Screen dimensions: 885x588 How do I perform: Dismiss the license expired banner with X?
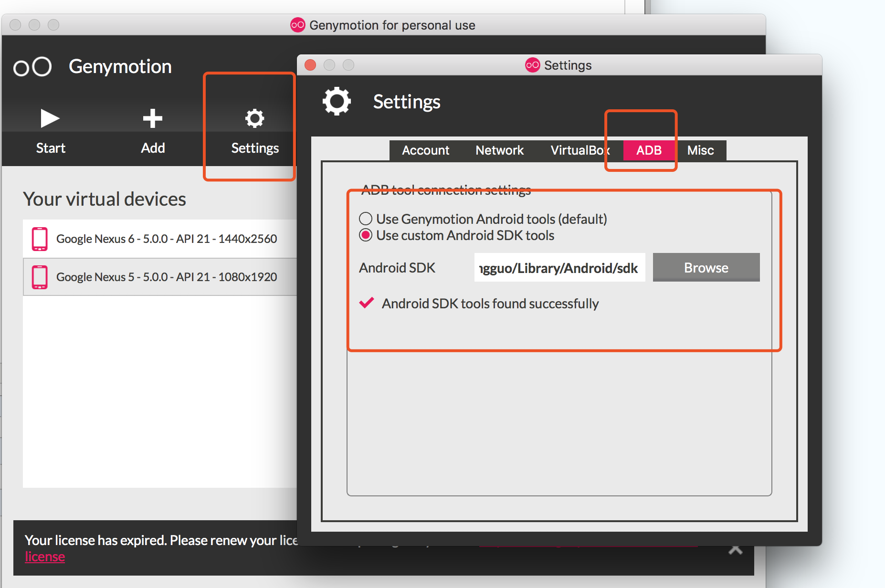[736, 549]
